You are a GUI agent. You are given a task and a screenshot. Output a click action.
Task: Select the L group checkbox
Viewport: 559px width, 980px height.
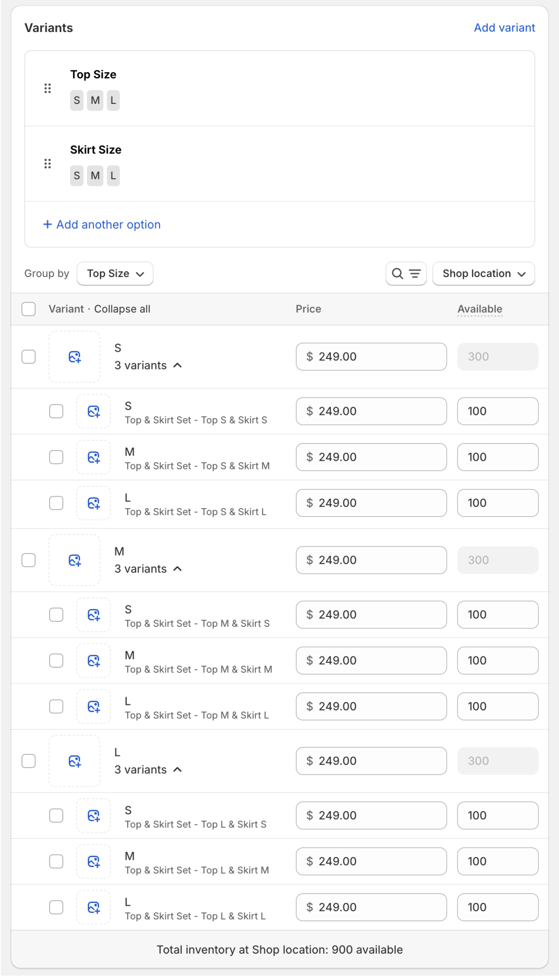tap(29, 761)
